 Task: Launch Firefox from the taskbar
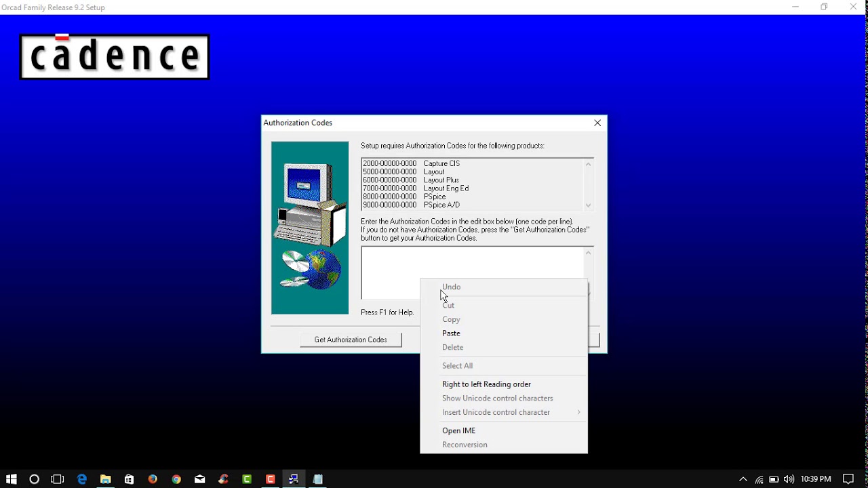pos(153,479)
